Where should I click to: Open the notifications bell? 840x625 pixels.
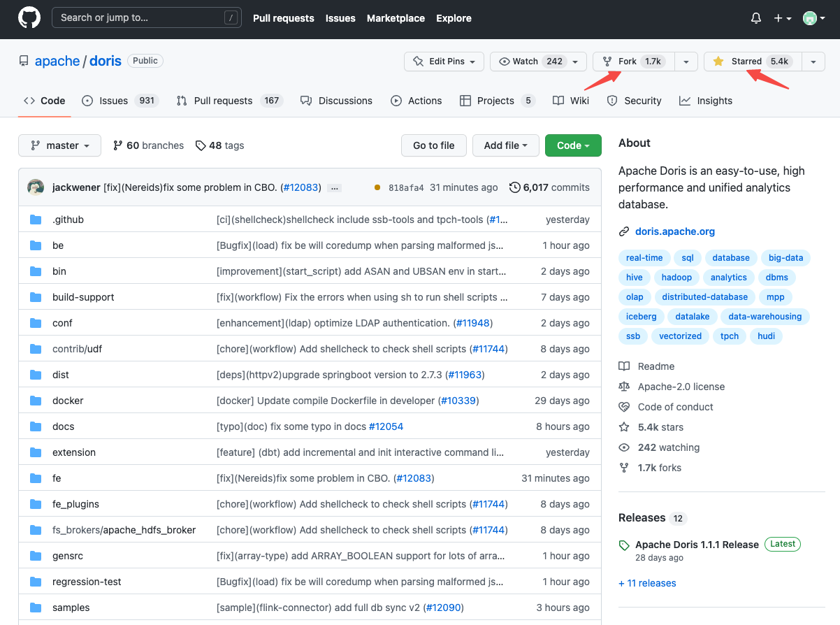pyautogui.click(x=755, y=19)
